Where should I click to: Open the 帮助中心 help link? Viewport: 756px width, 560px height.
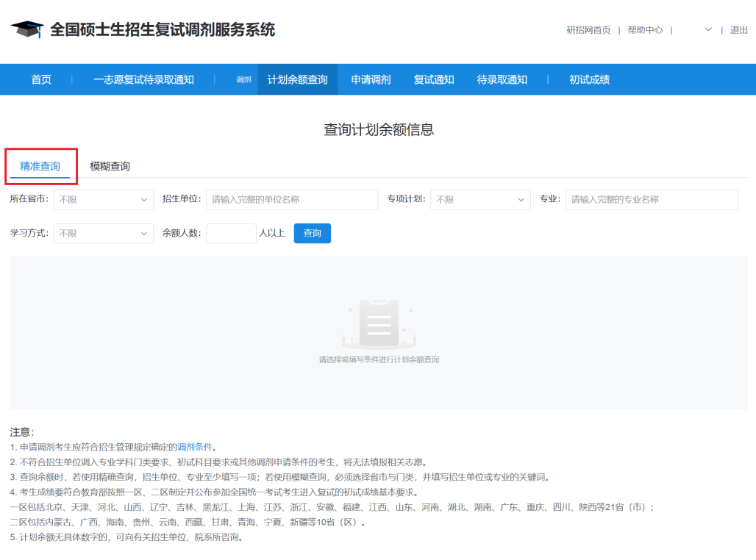[644, 29]
